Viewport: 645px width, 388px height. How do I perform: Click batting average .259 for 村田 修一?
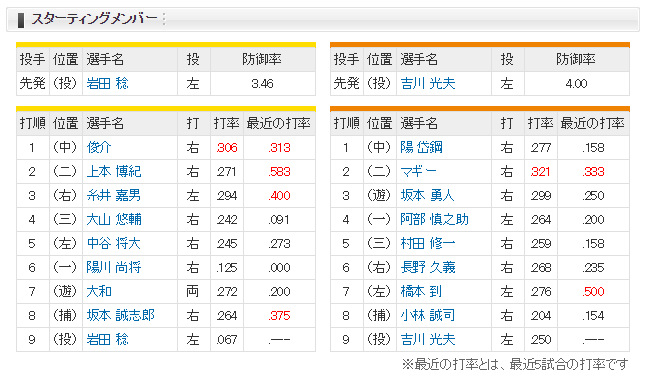coord(541,244)
